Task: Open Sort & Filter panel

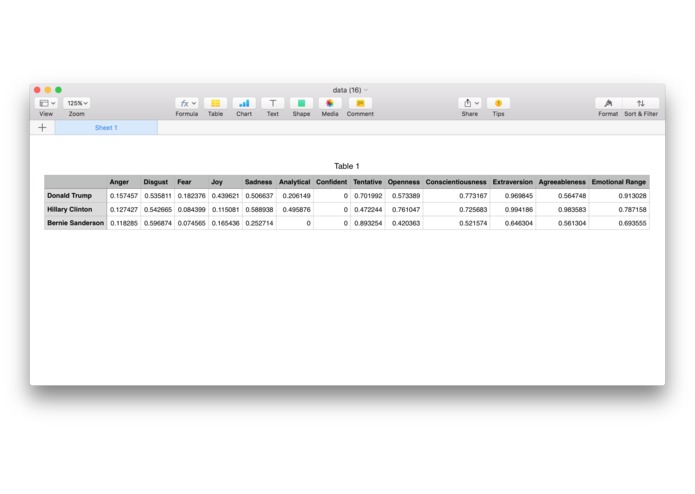Action: [641, 103]
